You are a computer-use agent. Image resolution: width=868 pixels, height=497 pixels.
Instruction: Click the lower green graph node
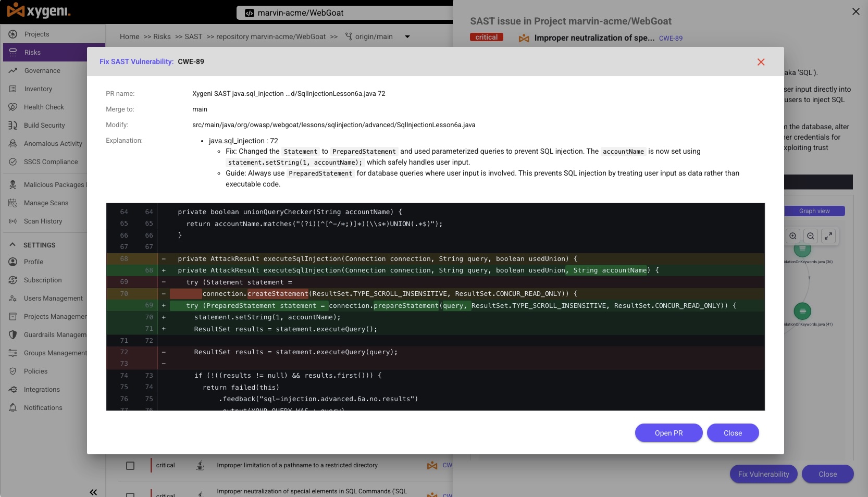pyautogui.click(x=802, y=311)
